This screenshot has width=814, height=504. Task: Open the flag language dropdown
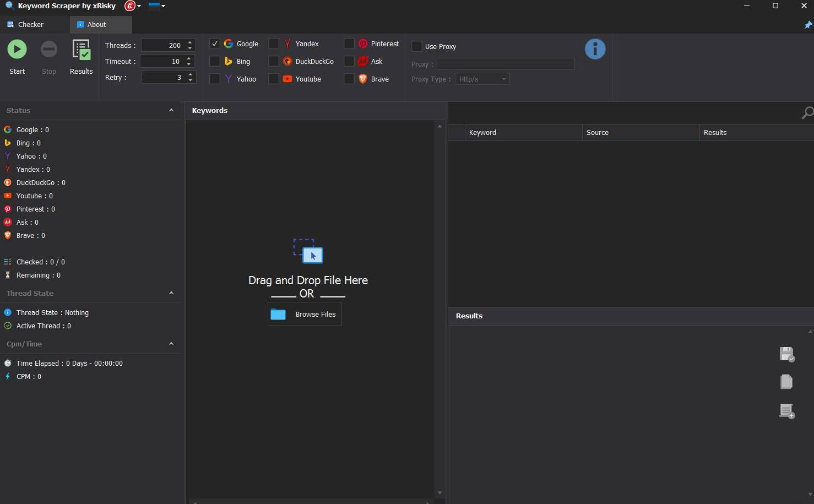pyautogui.click(x=157, y=6)
